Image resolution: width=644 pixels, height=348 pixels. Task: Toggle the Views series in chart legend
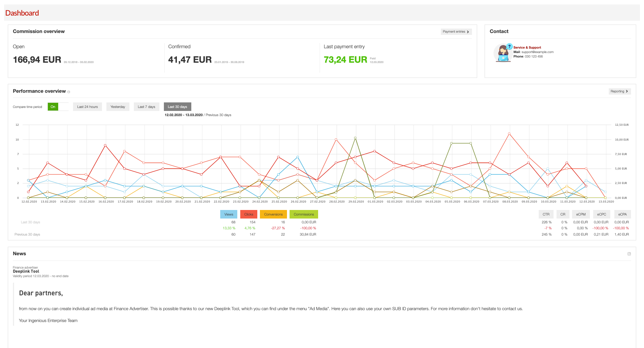point(229,214)
